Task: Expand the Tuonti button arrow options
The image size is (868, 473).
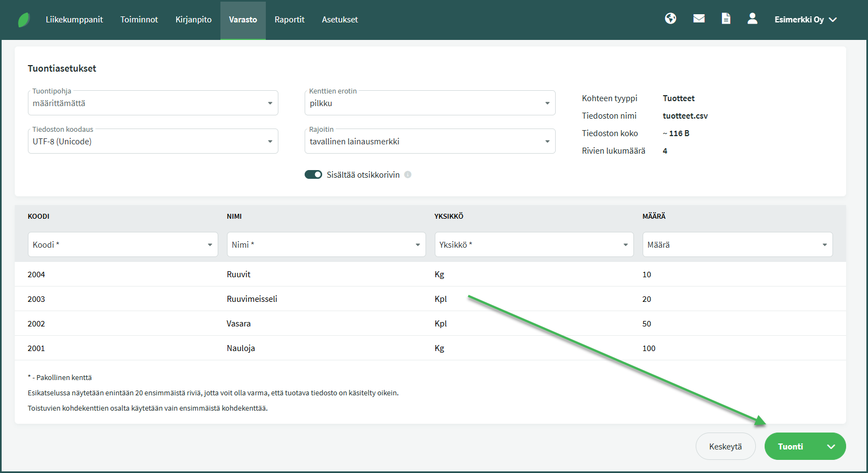Action: (x=831, y=447)
